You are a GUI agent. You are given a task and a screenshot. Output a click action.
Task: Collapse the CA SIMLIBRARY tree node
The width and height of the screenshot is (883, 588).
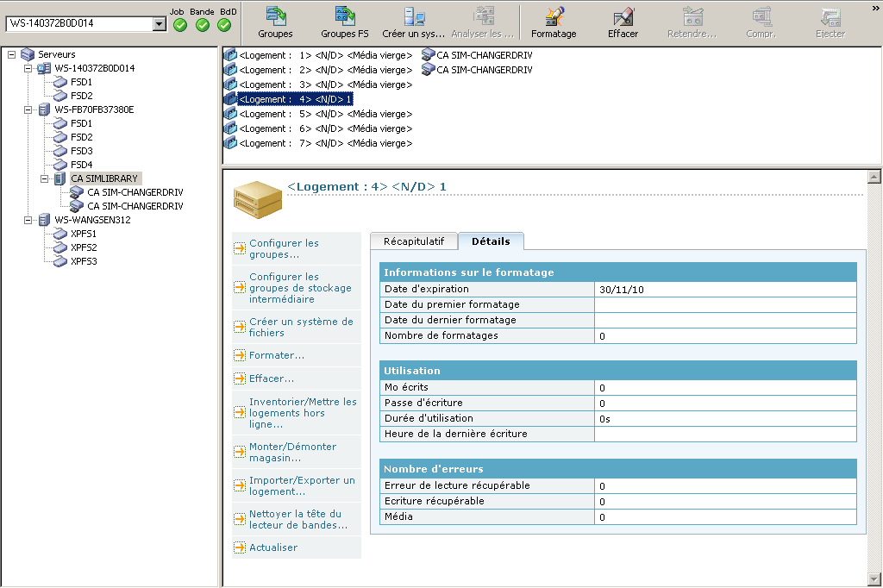coord(44,178)
